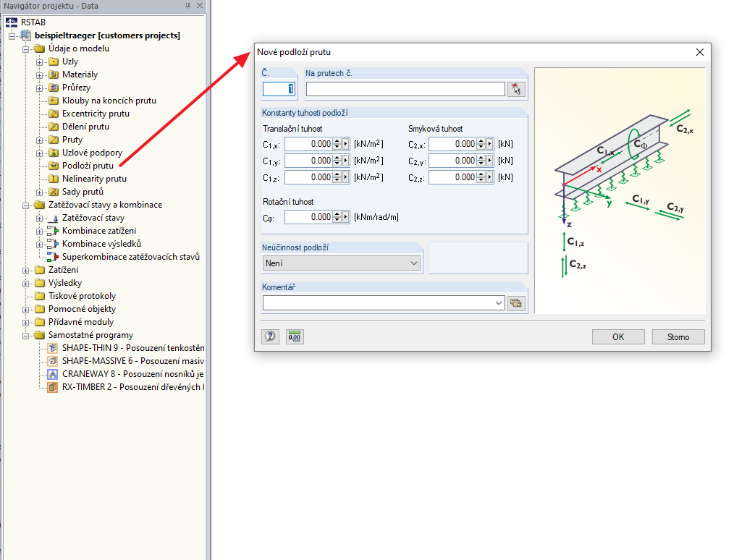
Task: Collapse the Údaje o modelu node
Action: (x=26, y=48)
